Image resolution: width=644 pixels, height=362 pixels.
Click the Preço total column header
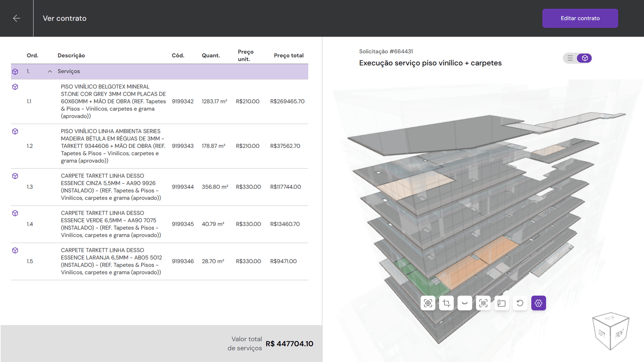point(289,55)
